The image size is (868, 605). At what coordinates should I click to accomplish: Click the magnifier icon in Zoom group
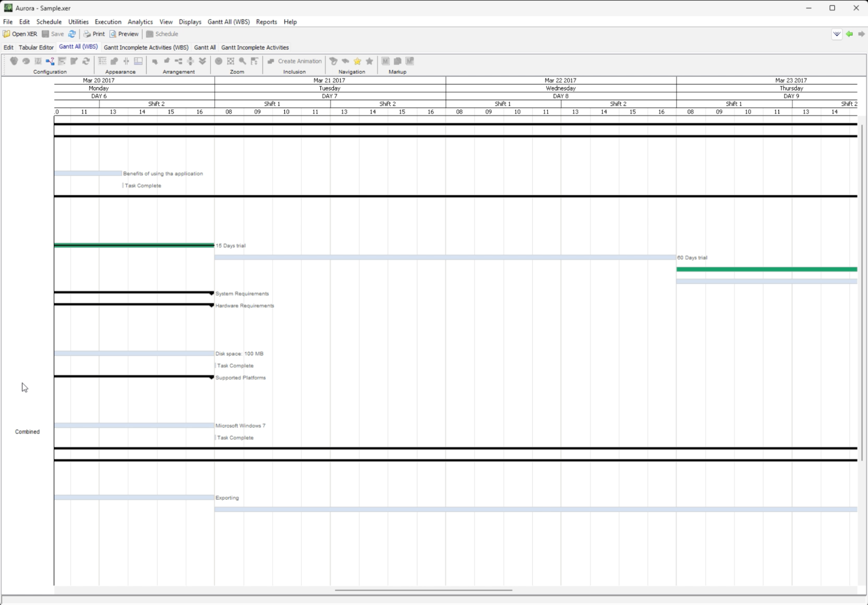[x=243, y=61]
